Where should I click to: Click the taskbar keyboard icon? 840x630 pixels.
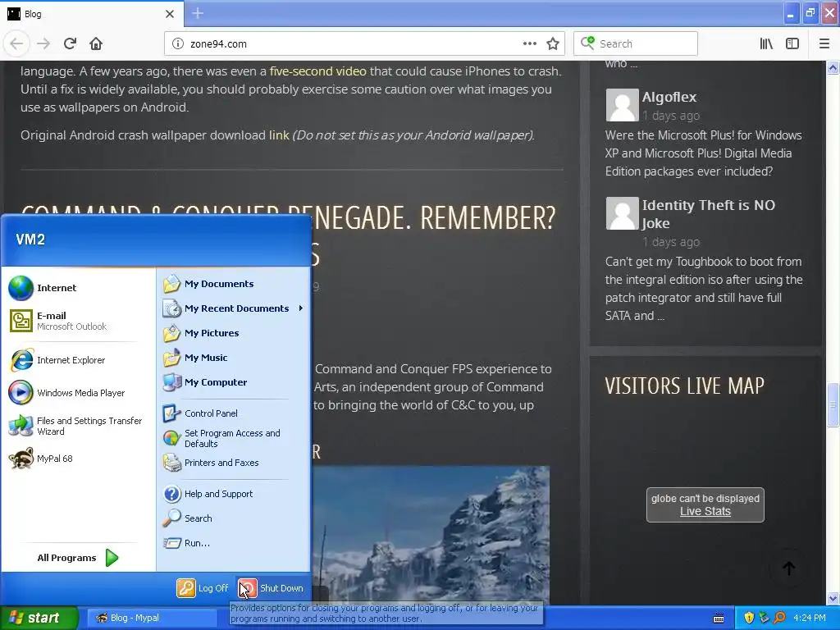[x=719, y=619]
